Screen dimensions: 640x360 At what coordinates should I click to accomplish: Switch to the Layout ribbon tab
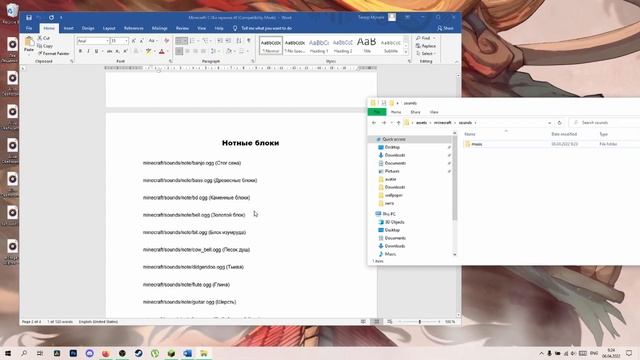(x=109, y=28)
